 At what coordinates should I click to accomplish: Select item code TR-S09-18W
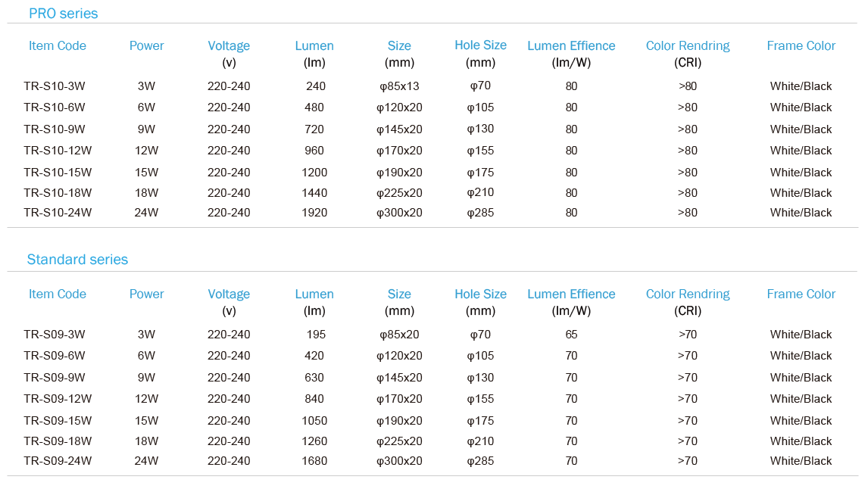(58, 441)
